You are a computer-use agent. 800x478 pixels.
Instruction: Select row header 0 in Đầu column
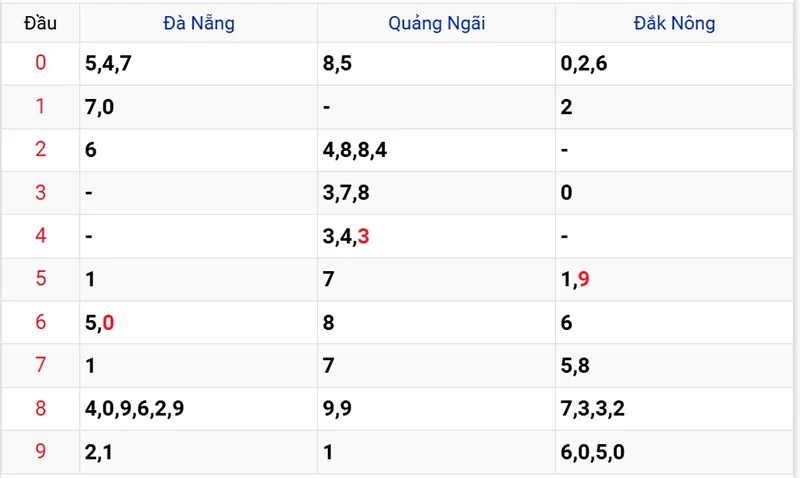[x=40, y=64]
